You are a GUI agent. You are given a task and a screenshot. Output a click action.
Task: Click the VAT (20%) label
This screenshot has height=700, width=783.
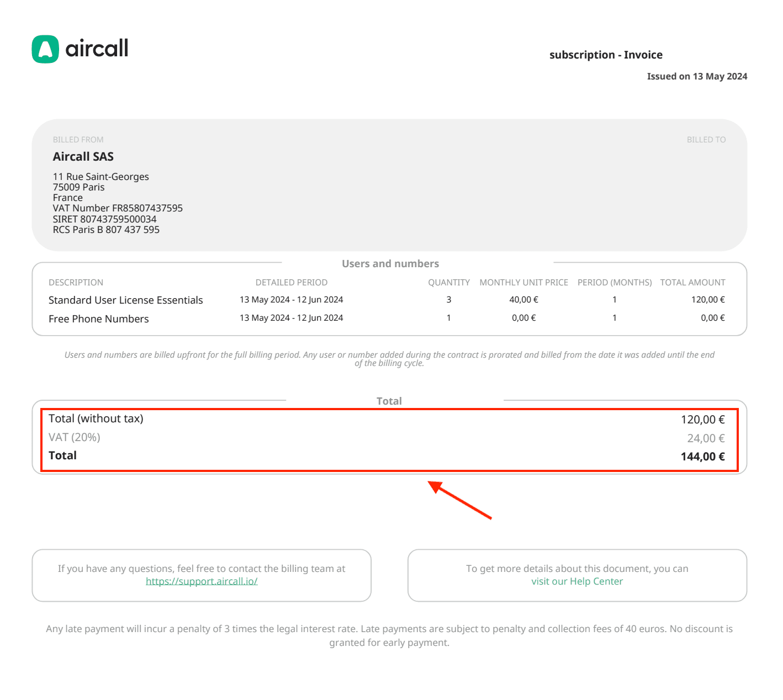point(75,437)
